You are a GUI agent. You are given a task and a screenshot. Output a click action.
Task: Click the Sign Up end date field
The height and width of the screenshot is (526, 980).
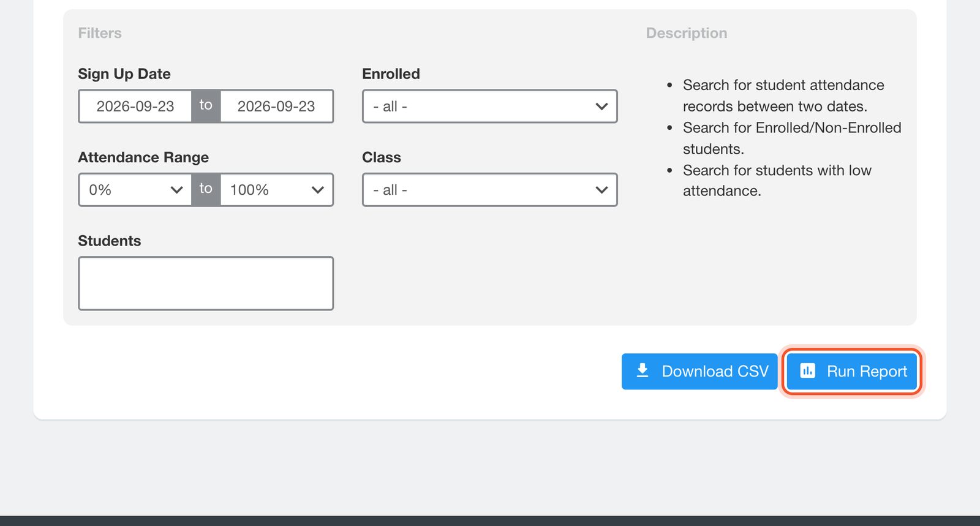277,106
